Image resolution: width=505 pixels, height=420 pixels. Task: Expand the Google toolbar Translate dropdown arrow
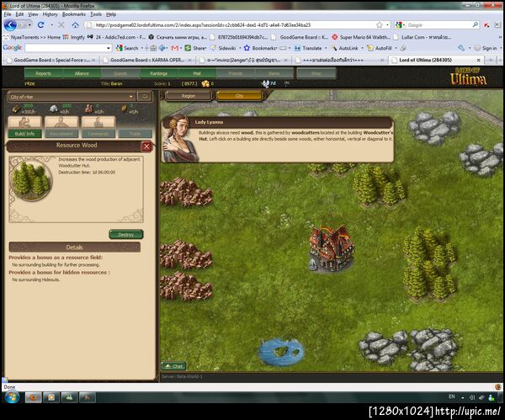[x=326, y=48]
